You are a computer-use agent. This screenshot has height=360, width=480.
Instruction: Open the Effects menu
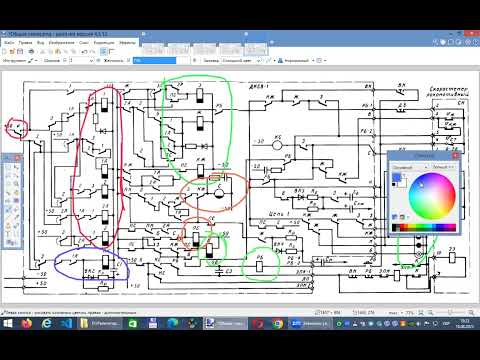pos(127,43)
